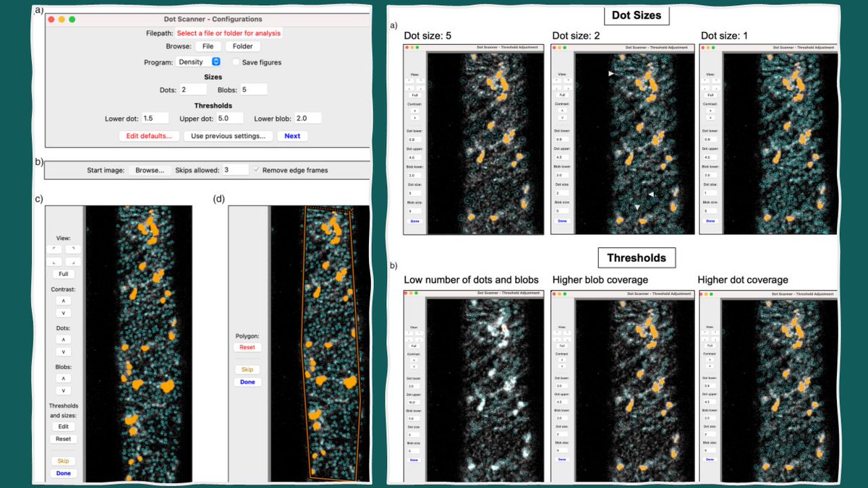Reset the polygon in panel d
This screenshot has height=488, width=868.
[x=247, y=347]
